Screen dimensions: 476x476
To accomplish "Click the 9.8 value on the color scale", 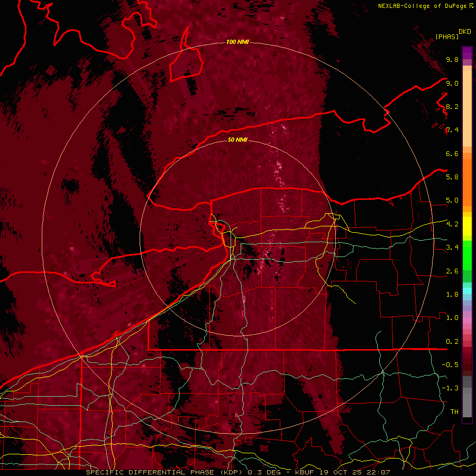I will point(452,59).
